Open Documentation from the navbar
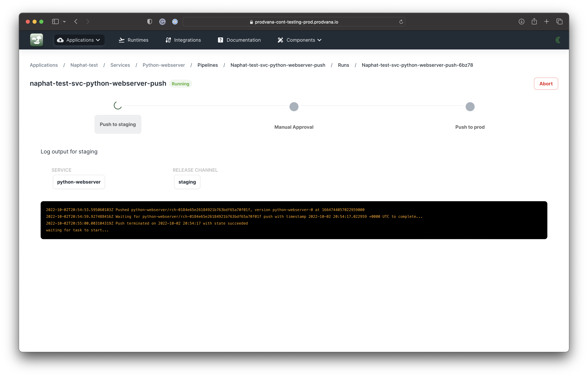Image resolution: width=588 pixels, height=377 pixels. pyautogui.click(x=239, y=40)
